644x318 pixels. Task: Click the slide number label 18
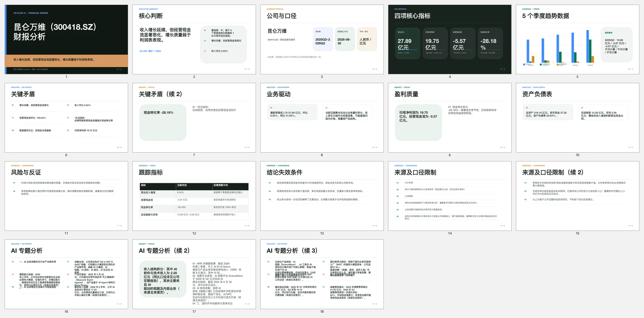[322, 312]
